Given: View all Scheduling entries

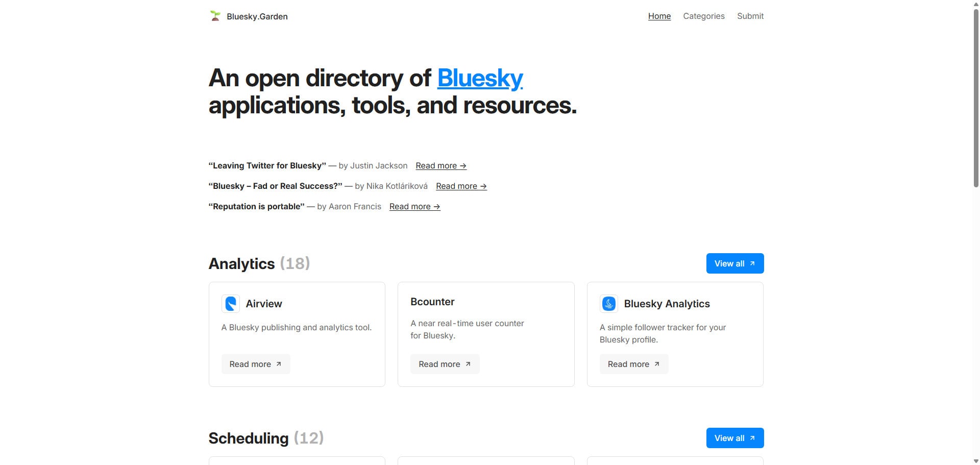Looking at the screenshot, I should coord(735,438).
